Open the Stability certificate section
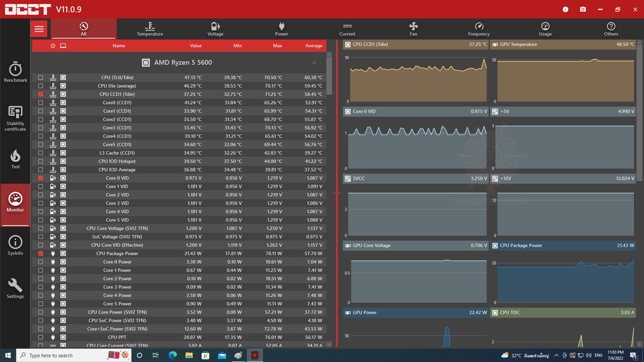The height and width of the screenshot is (362, 644). click(x=15, y=118)
